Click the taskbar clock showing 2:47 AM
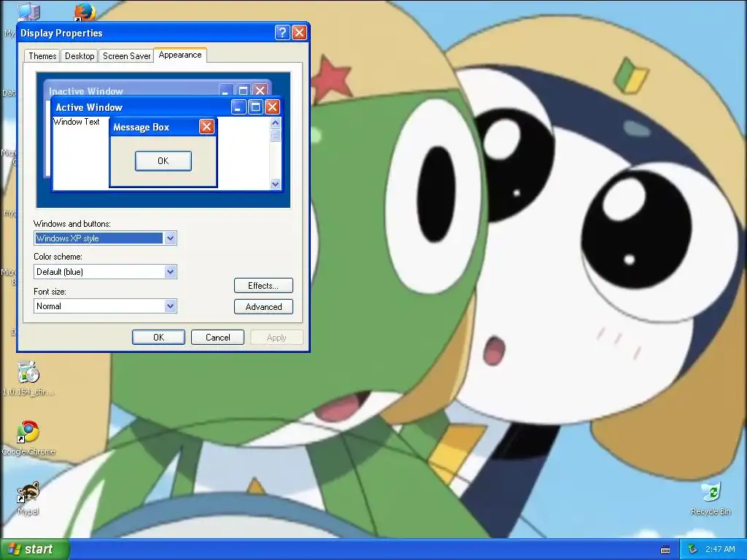Screen dimensions: 747x560 pyautogui.click(x=720, y=549)
